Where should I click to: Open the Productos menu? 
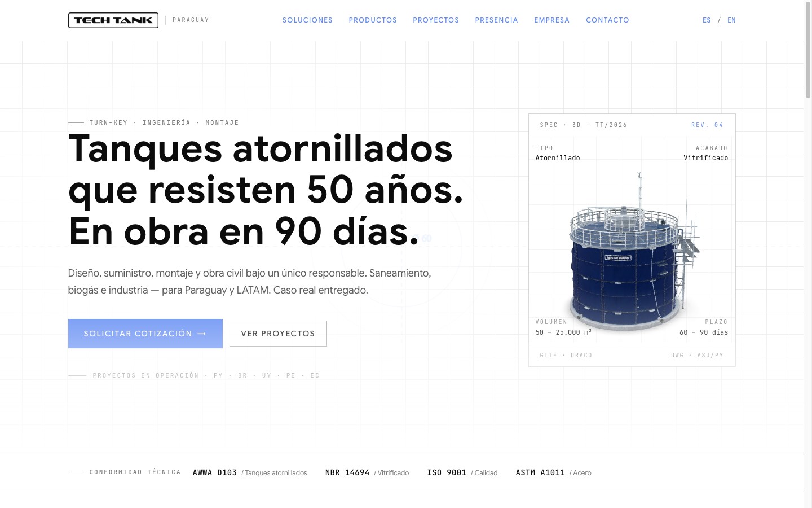(x=373, y=20)
